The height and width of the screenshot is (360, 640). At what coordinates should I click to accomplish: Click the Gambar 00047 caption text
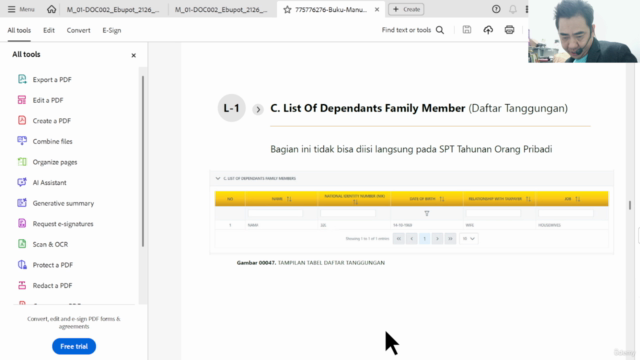(311, 263)
